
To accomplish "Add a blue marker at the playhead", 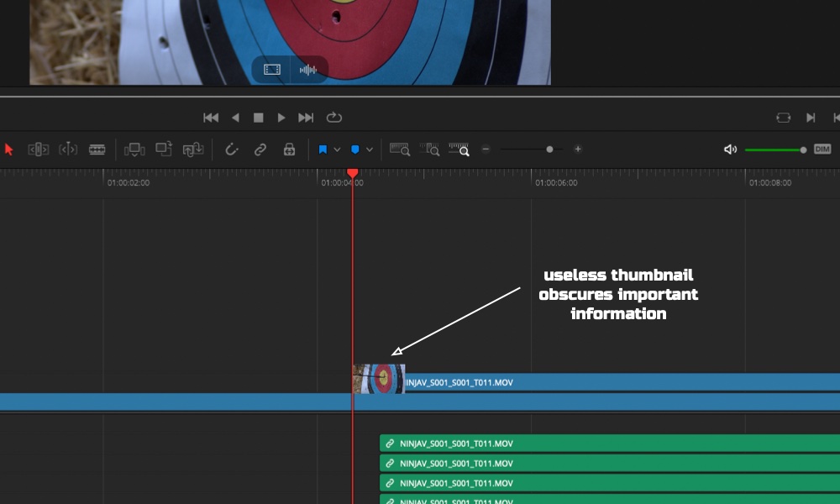I will click(354, 150).
